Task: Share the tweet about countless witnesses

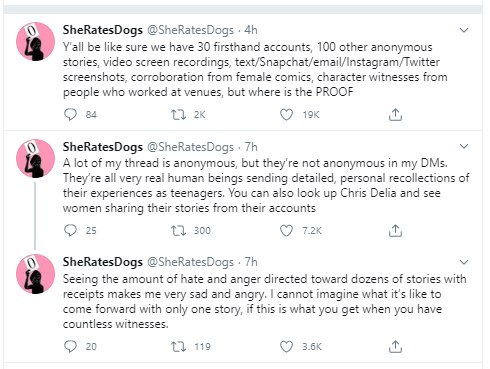Action: pyautogui.click(x=395, y=346)
